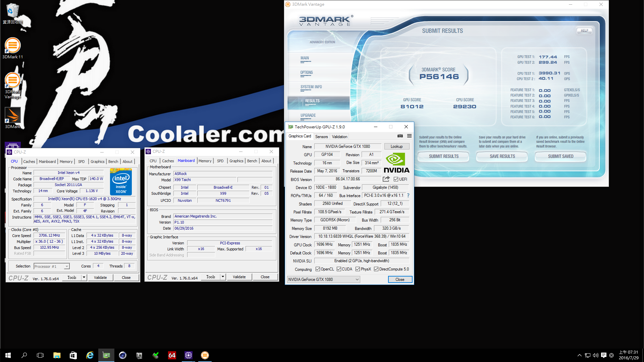644x362 pixels.
Task: Show hidden system tray icons
Action: coord(579,355)
